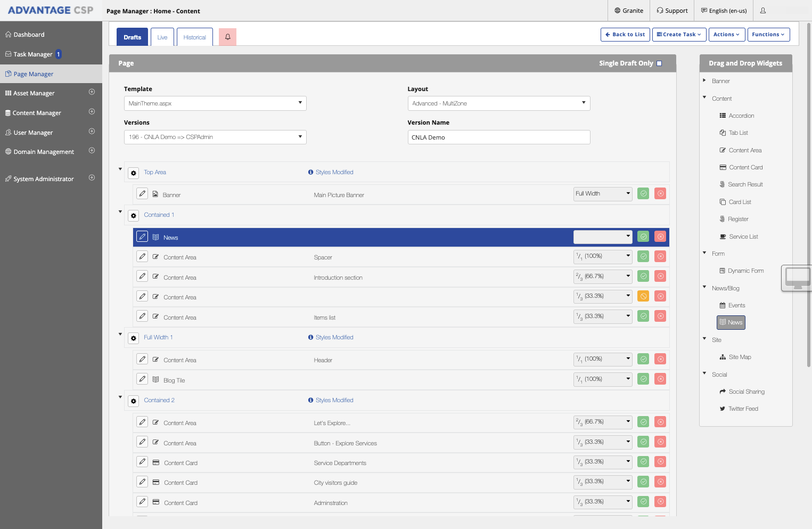Open Top Area settings gear icon
This screenshot has width=812, height=529.
click(x=134, y=173)
